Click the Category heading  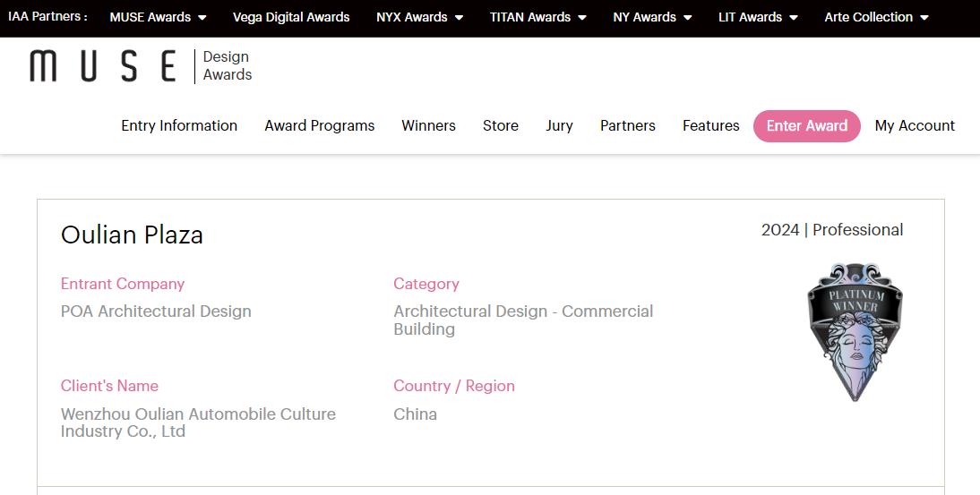coord(426,284)
